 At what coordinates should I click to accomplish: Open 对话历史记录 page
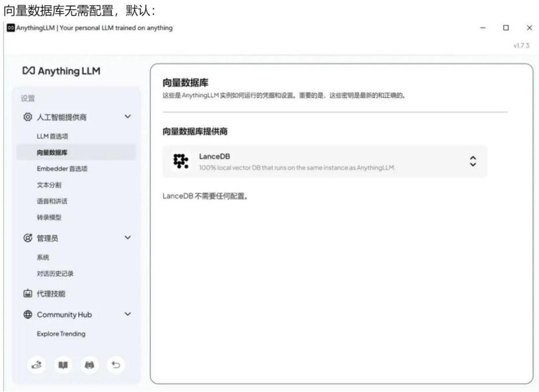point(55,273)
